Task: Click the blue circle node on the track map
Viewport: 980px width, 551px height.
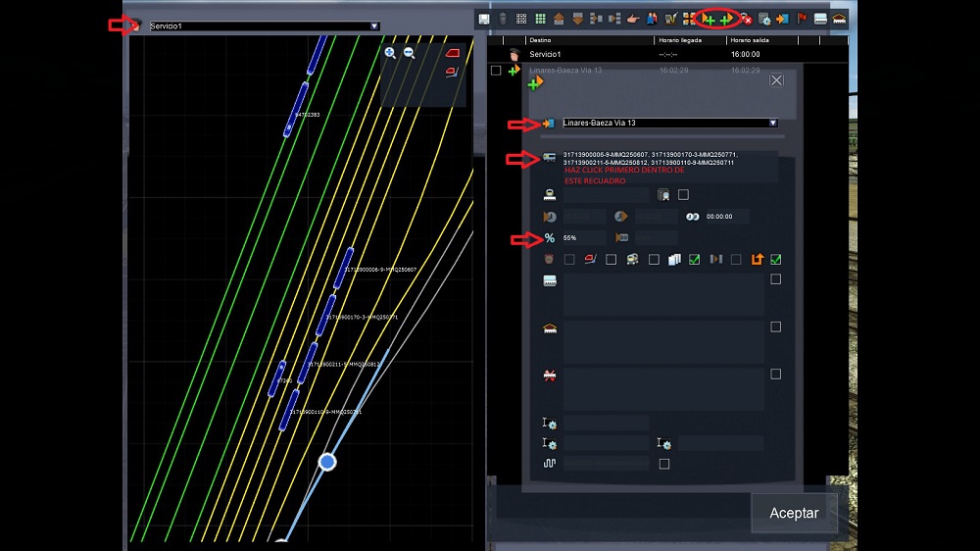Action: 327,462
